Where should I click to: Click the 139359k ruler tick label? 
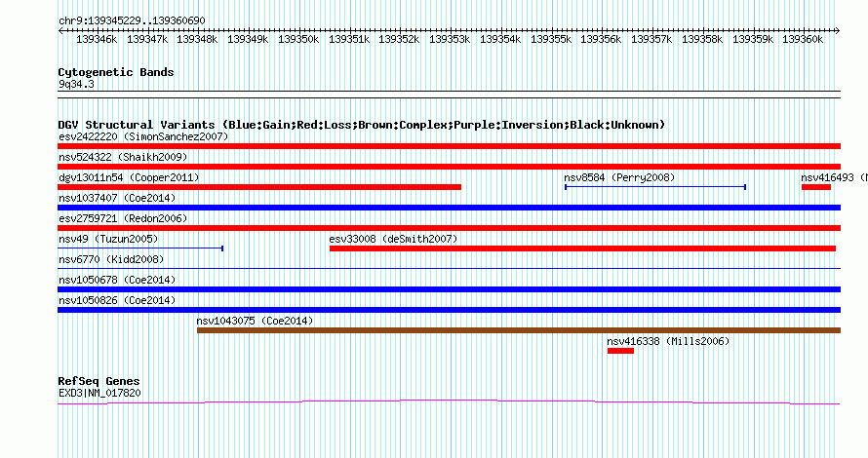753,40
